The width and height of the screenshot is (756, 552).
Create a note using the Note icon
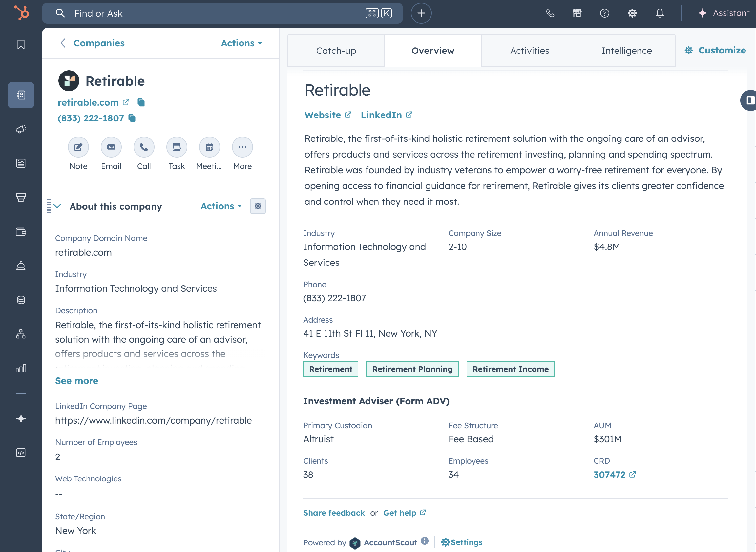coord(78,147)
